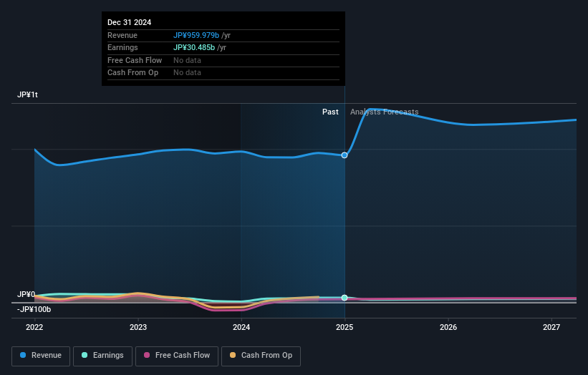
Task: Click the Past label on the chart
Action: pyautogui.click(x=330, y=112)
